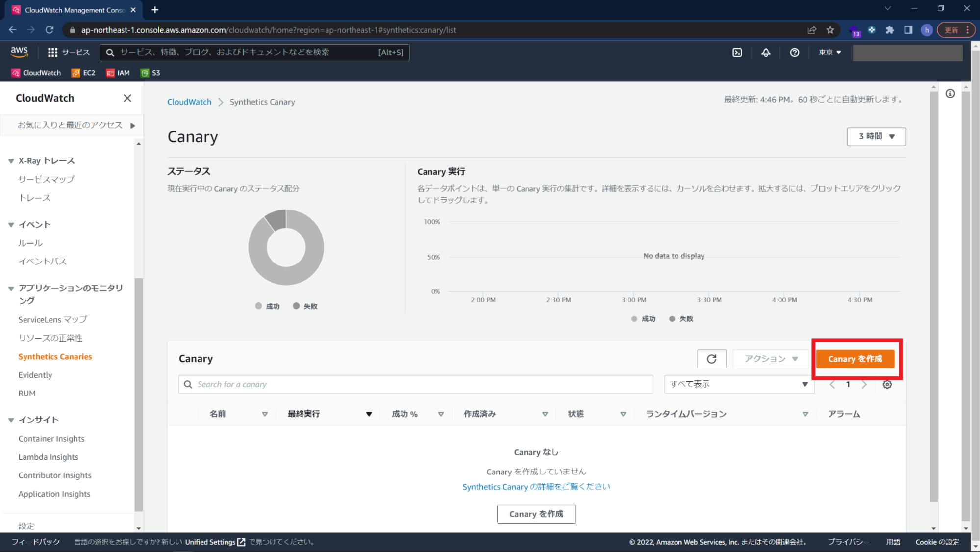Open Evidently in sidebar
The image size is (980, 552).
35,375
